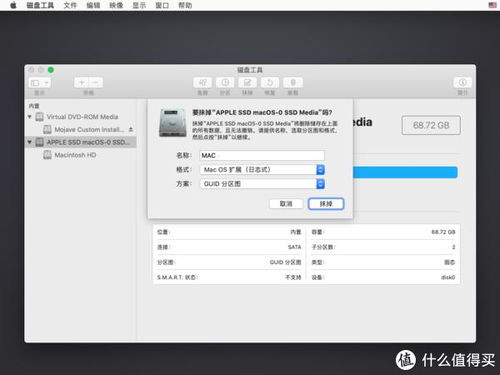Click the Mount toolbar icon

coord(293,82)
